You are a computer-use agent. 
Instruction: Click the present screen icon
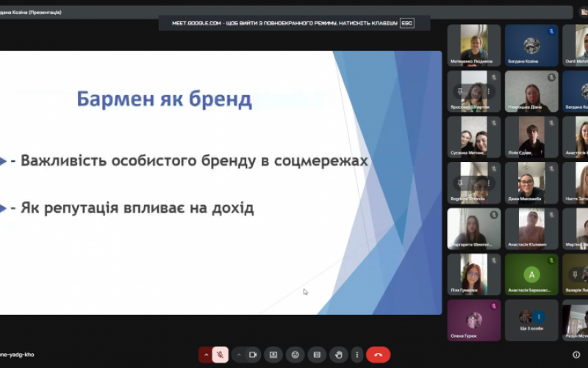pyautogui.click(x=273, y=355)
